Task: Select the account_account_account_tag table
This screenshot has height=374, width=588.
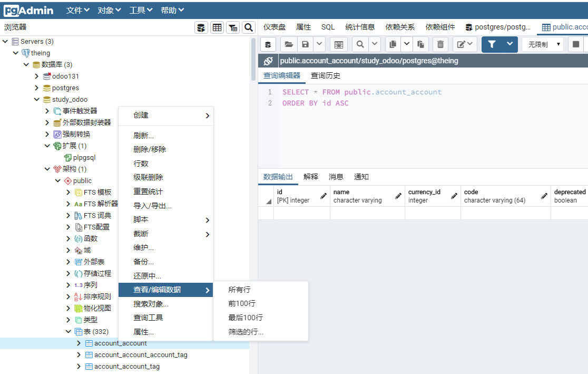Action: pos(141,355)
